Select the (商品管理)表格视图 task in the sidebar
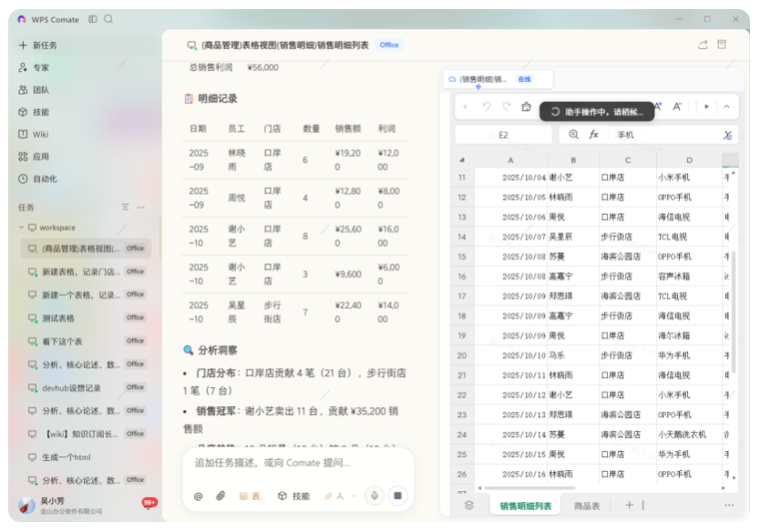This screenshot has width=760, height=532. pyautogui.click(x=86, y=248)
